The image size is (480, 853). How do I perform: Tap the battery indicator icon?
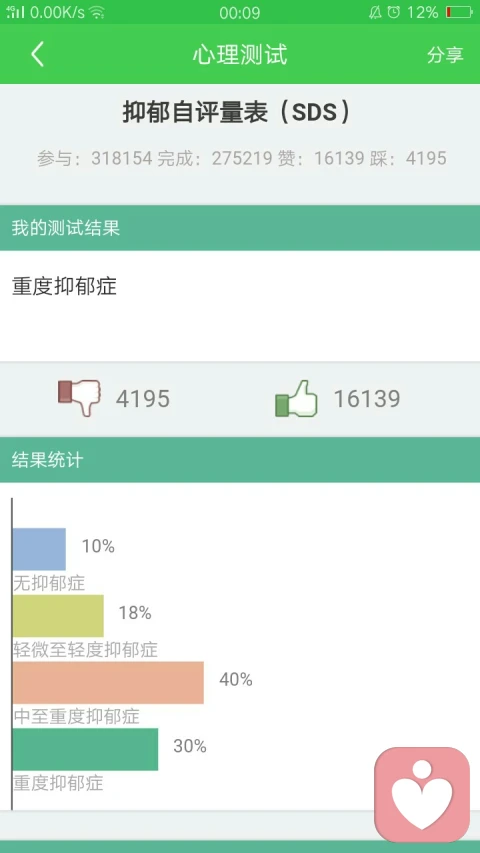pos(459,12)
